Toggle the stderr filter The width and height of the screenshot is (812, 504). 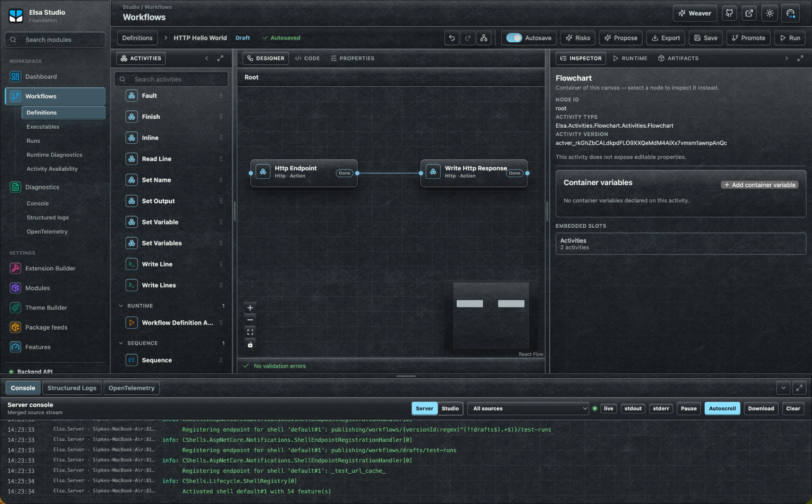(661, 408)
